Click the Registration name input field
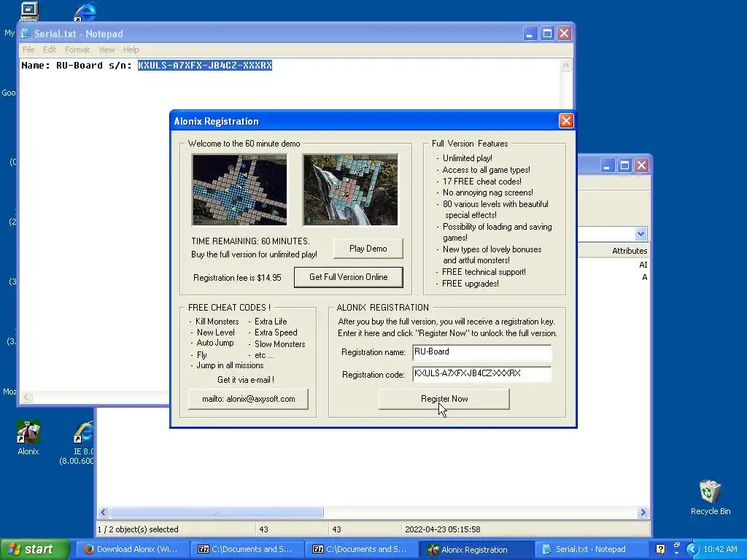Viewport: 747px width, 560px height. point(481,352)
